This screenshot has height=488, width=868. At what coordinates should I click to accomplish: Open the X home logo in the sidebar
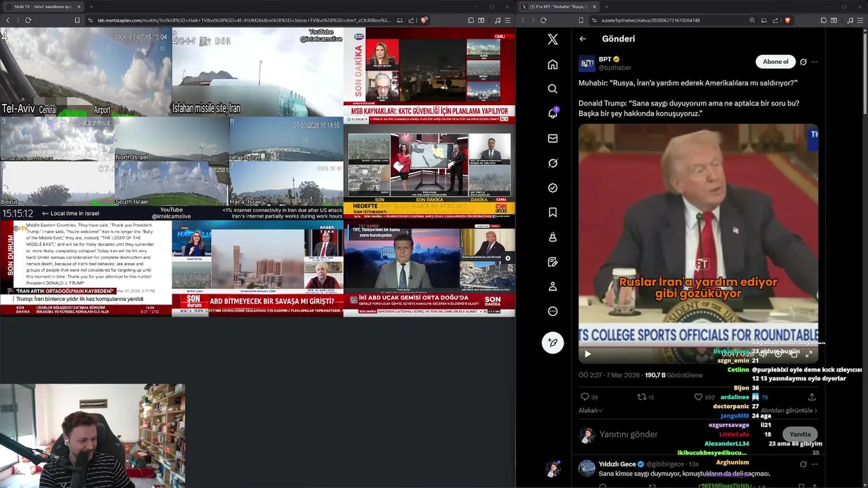click(553, 39)
